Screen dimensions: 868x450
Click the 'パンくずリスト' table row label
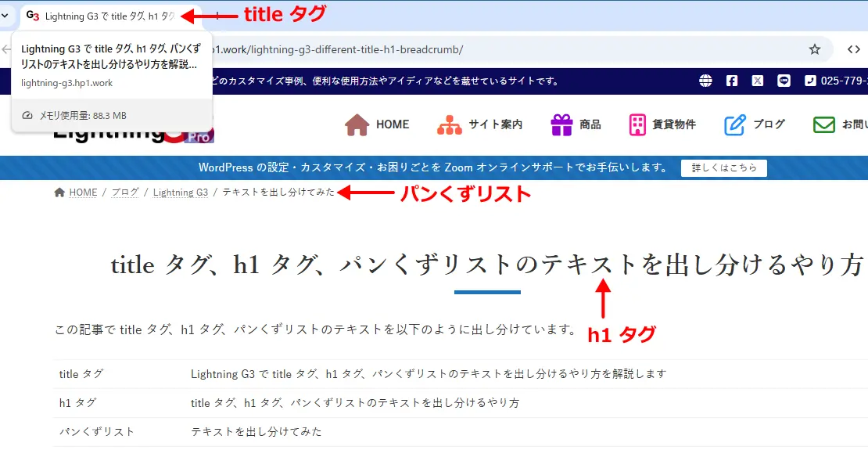click(96, 432)
